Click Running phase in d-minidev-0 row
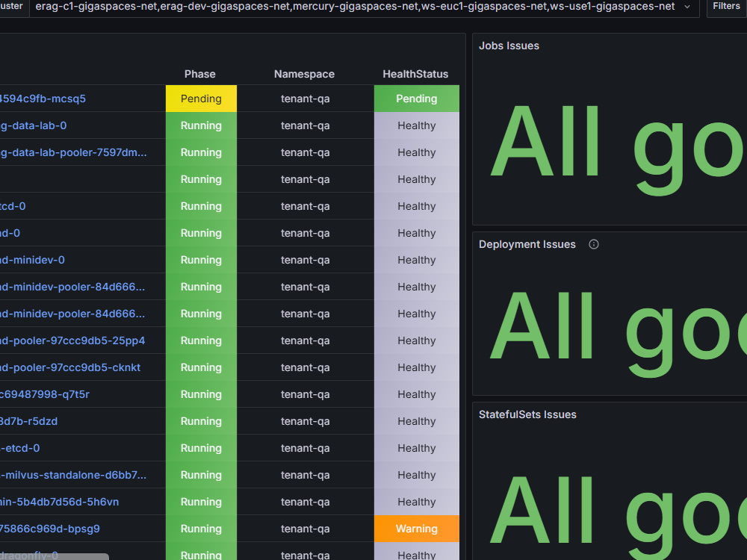The width and height of the screenshot is (747, 560). pyautogui.click(x=201, y=260)
